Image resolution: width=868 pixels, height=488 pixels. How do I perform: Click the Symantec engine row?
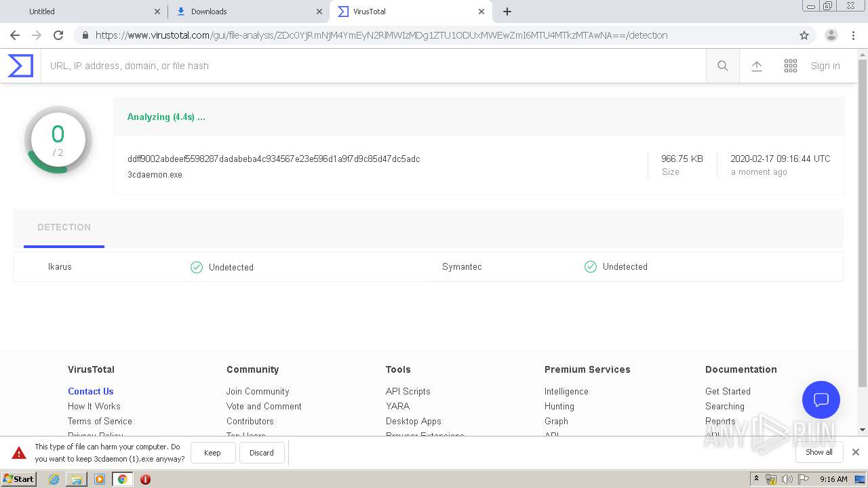point(636,267)
